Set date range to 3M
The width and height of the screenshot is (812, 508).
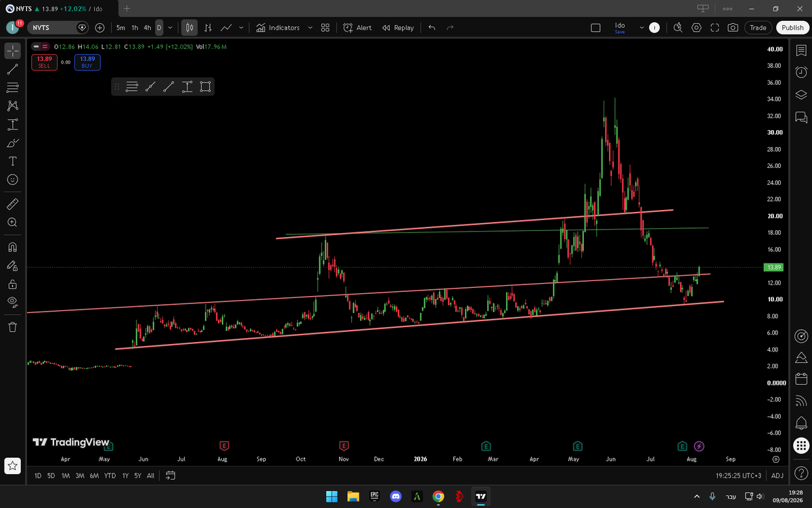pos(80,475)
